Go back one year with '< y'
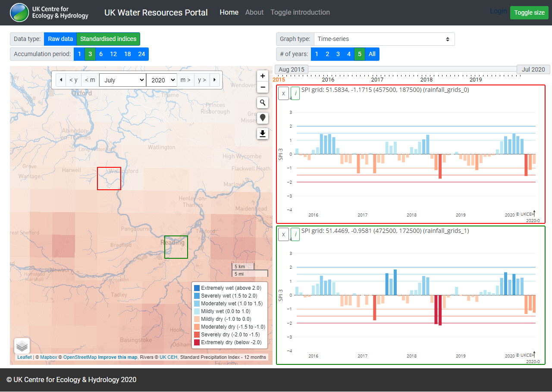 click(x=74, y=80)
